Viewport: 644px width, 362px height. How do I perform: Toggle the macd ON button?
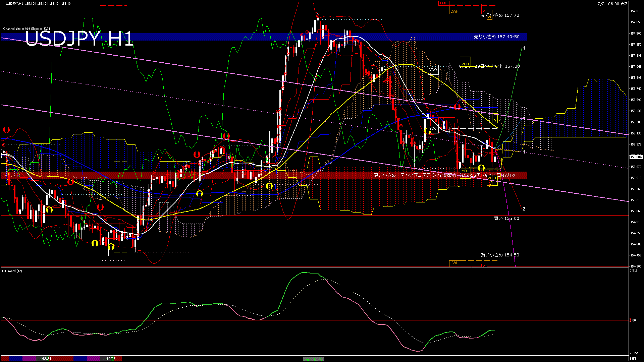(x=314, y=359)
